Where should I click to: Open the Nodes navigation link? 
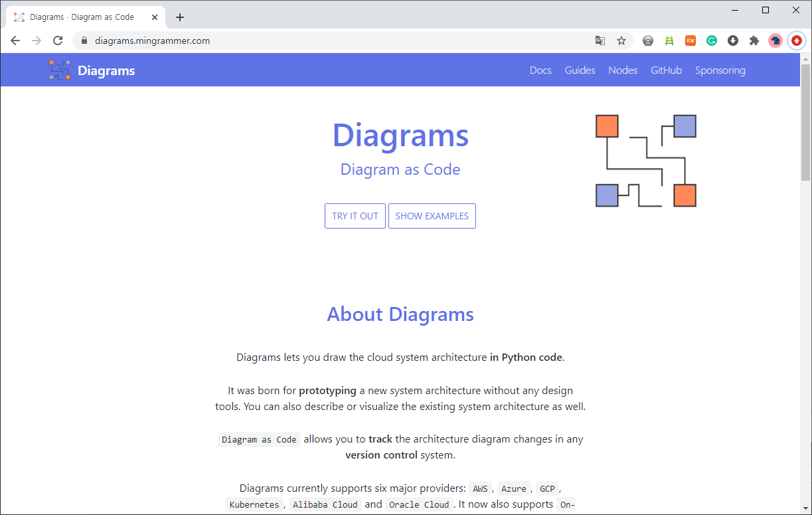(x=623, y=70)
